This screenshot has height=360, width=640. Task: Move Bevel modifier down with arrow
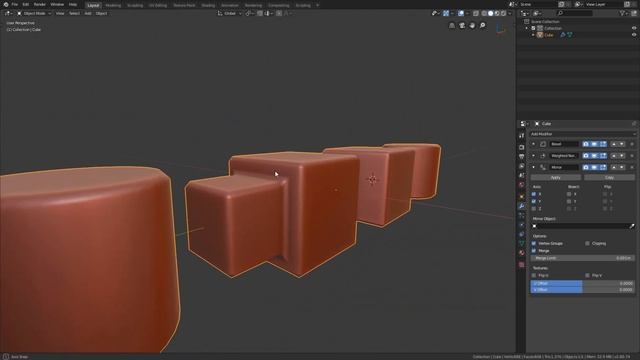pyautogui.click(x=622, y=144)
